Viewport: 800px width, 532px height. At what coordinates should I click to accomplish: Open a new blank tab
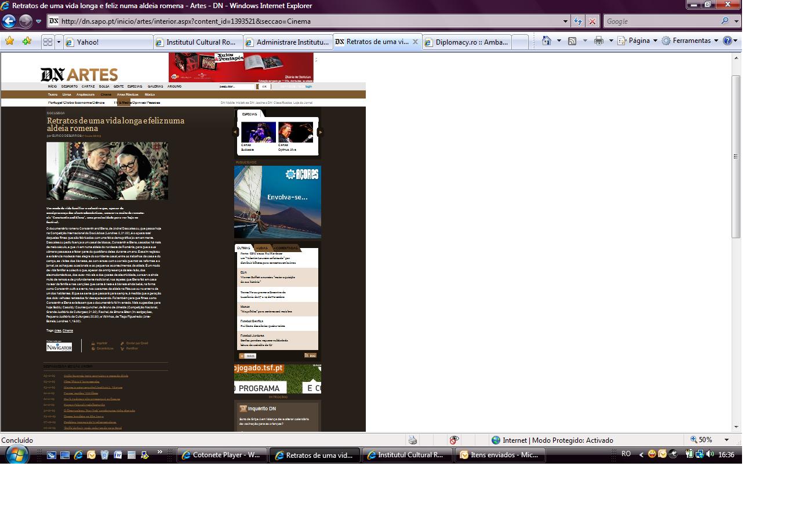pos(521,42)
